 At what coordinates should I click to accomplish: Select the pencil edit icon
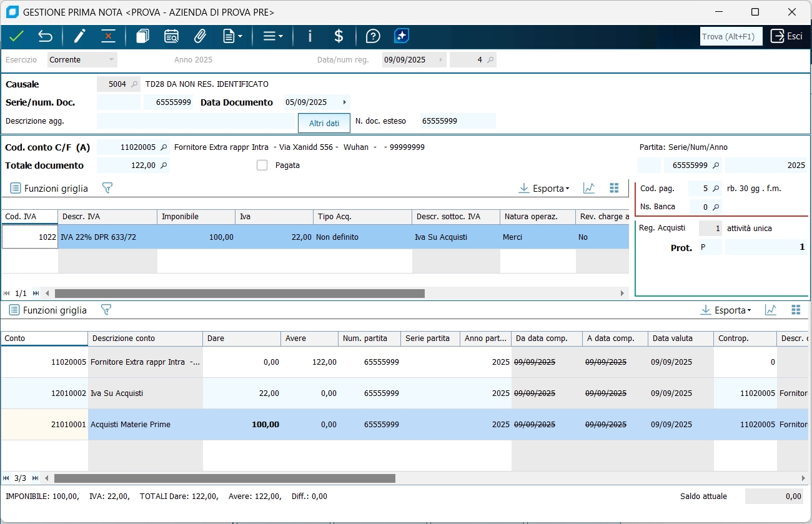[x=79, y=36]
